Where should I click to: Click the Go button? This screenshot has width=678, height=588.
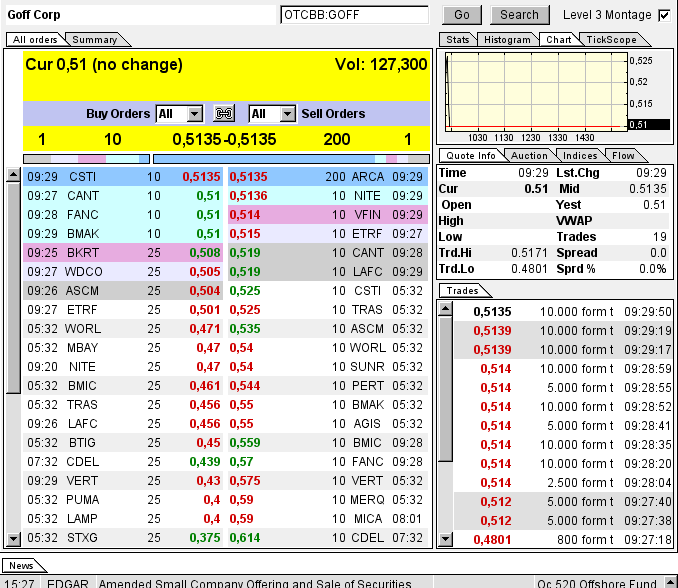point(462,15)
